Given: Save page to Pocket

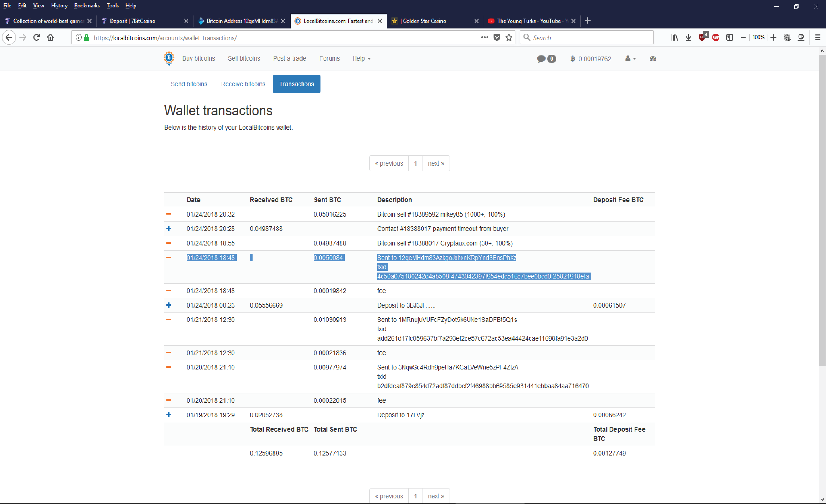Looking at the screenshot, I should 497,38.
